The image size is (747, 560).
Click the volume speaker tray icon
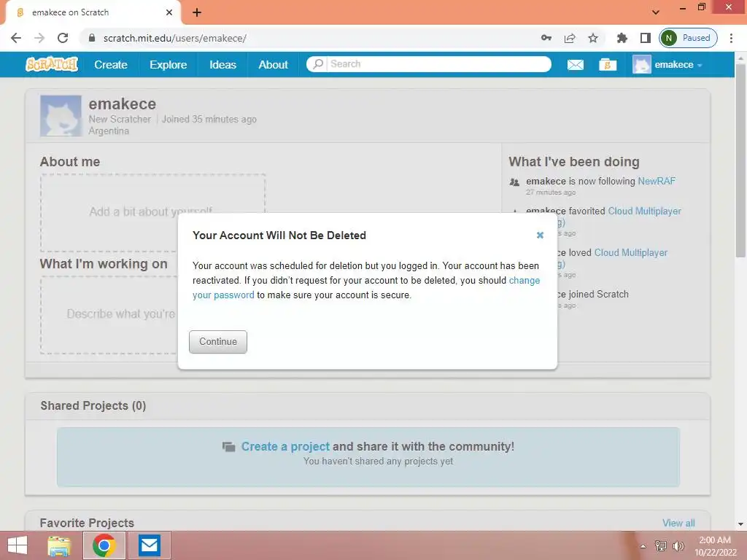[x=678, y=545]
